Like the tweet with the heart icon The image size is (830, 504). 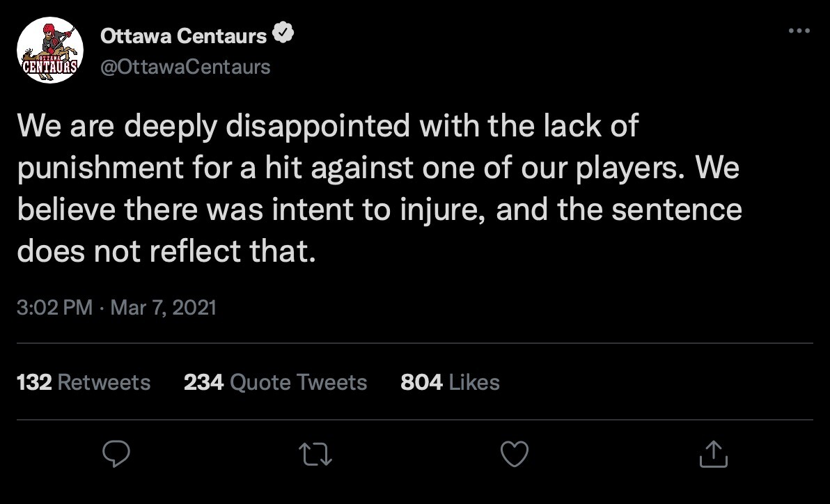(x=515, y=455)
